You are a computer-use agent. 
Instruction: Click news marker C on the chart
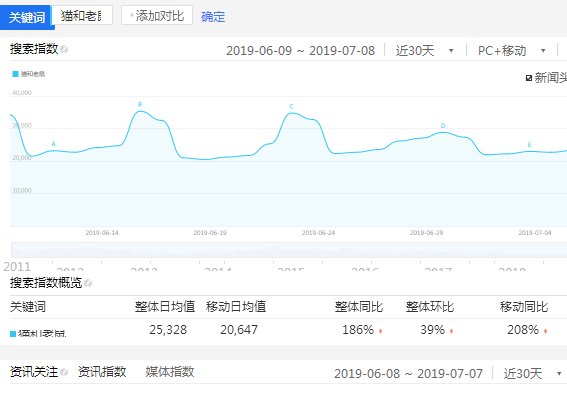coord(291,106)
